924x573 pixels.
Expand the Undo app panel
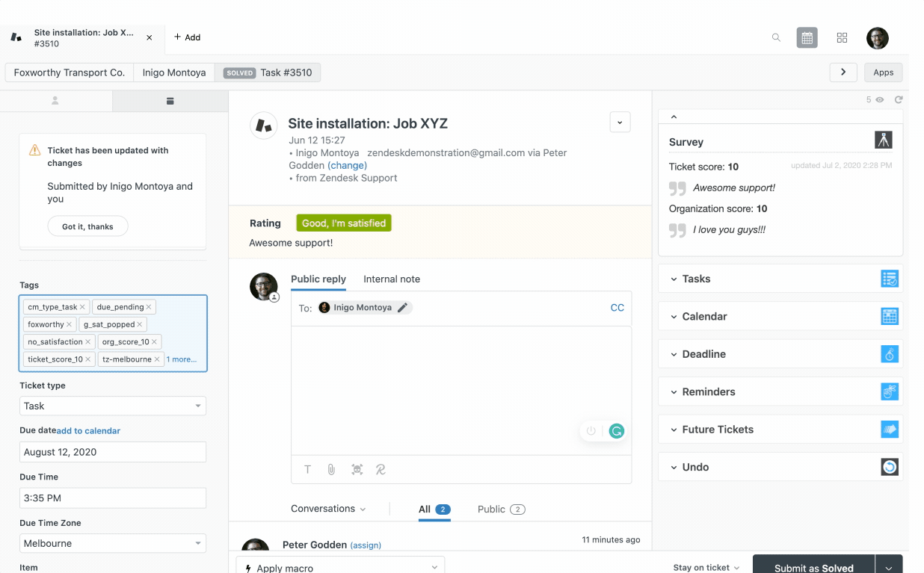pos(780,467)
